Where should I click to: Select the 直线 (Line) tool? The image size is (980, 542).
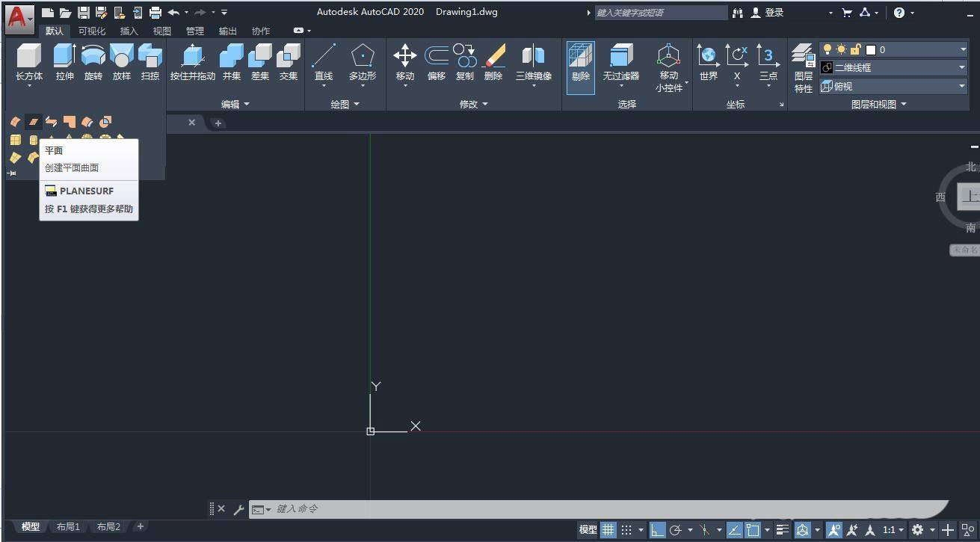pos(324,63)
